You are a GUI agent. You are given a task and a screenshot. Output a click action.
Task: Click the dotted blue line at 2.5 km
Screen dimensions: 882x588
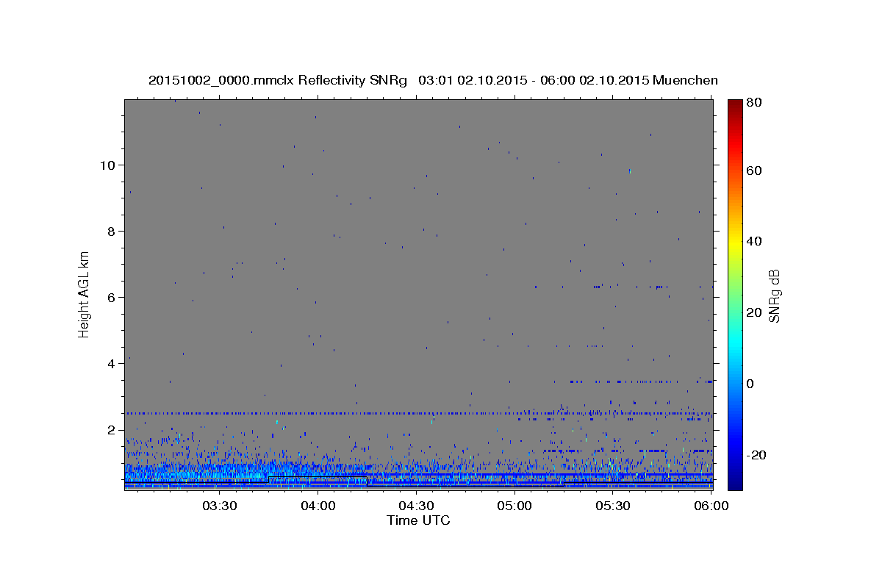click(418, 413)
